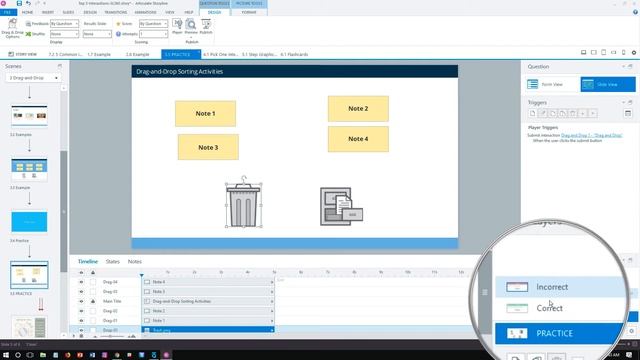Create a new trigger with the page icon

coord(533,113)
